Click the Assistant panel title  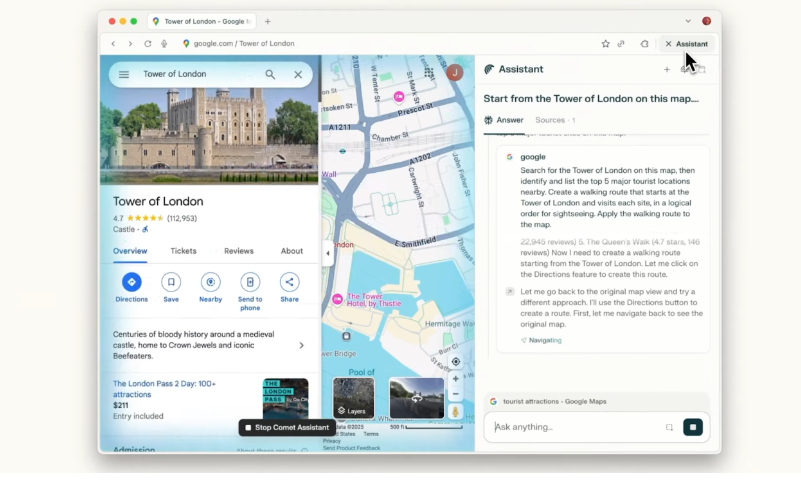tap(521, 69)
